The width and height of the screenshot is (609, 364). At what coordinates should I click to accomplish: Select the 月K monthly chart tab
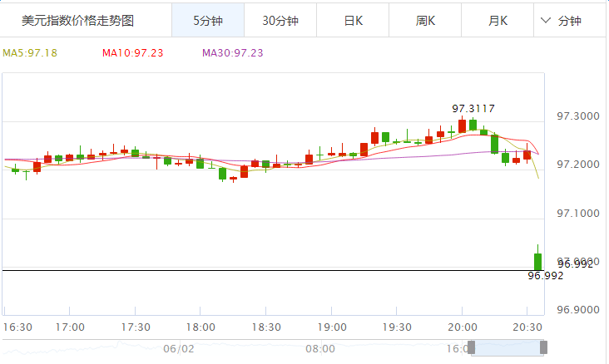(498, 21)
